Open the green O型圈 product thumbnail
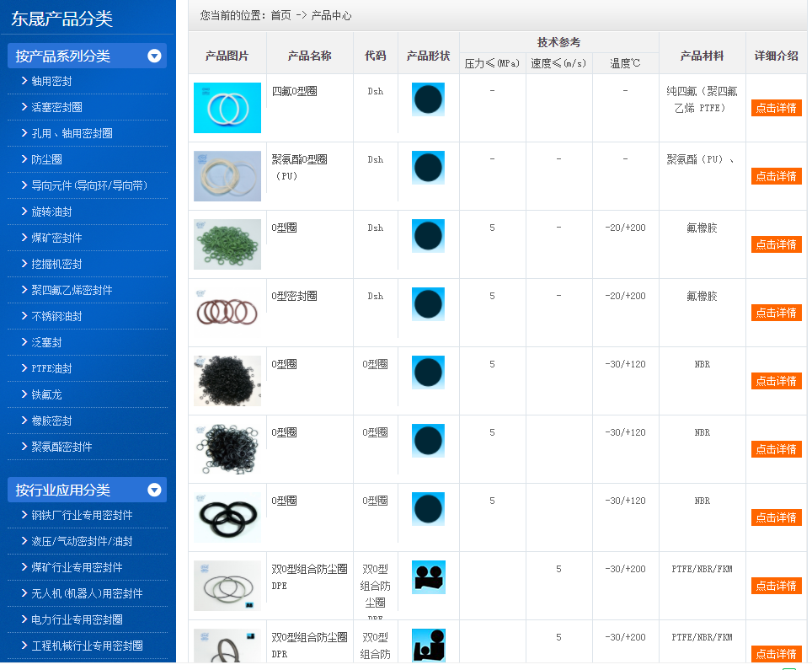 [227, 243]
